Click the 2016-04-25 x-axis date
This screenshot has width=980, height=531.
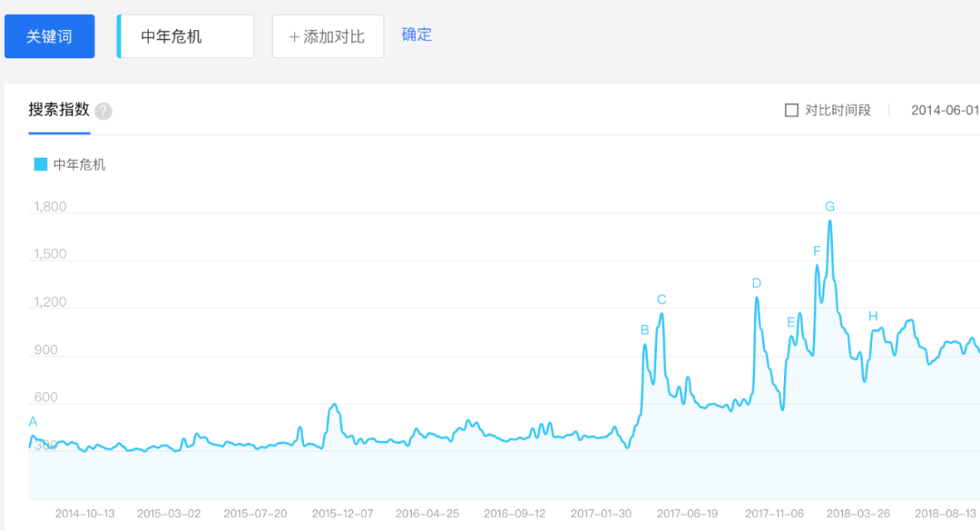(427, 514)
